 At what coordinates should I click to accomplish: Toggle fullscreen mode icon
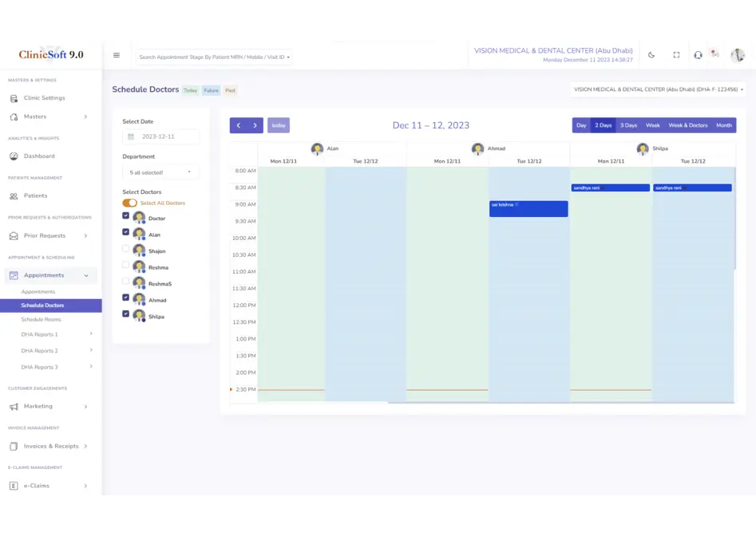[676, 55]
